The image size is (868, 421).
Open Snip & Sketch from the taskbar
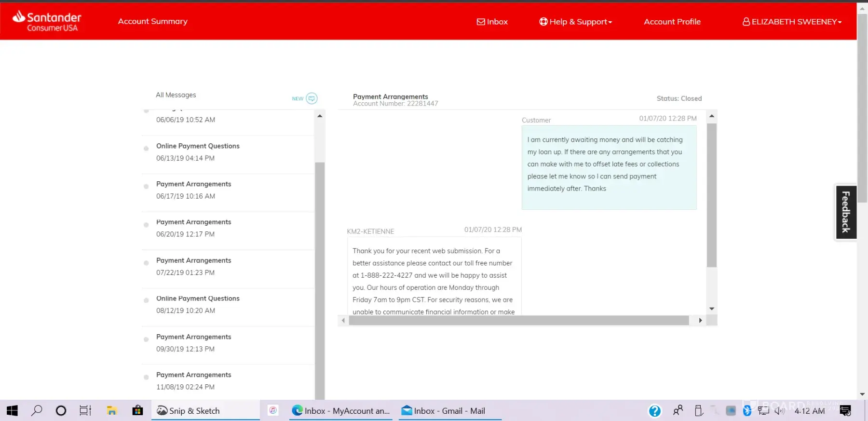tap(189, 411)
